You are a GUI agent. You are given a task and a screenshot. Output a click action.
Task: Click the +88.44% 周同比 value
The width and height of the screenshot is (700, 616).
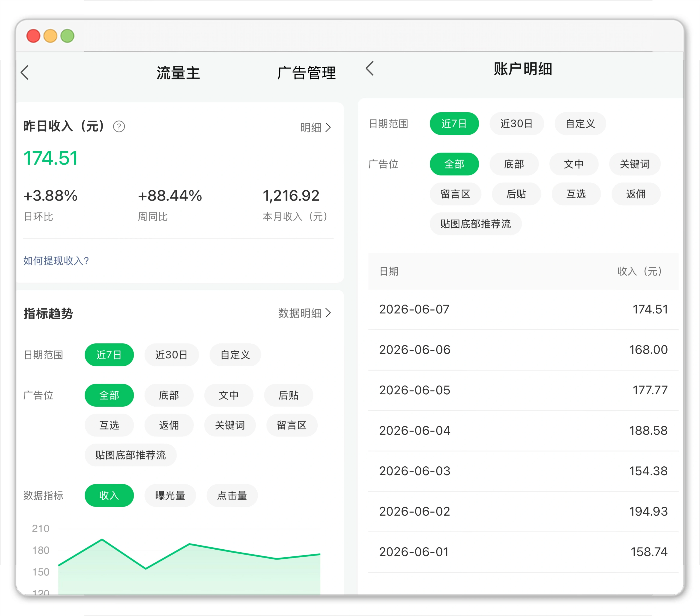click(x=170, y=196)
